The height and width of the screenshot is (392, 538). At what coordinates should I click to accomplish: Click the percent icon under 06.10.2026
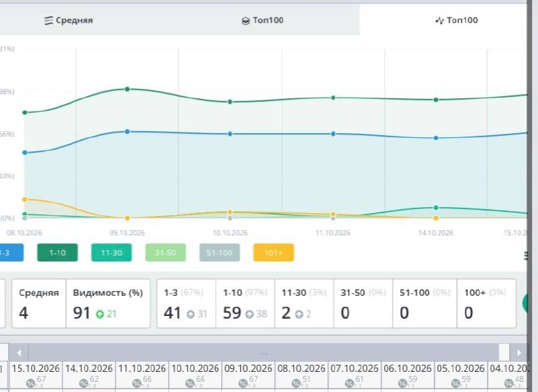402,383
